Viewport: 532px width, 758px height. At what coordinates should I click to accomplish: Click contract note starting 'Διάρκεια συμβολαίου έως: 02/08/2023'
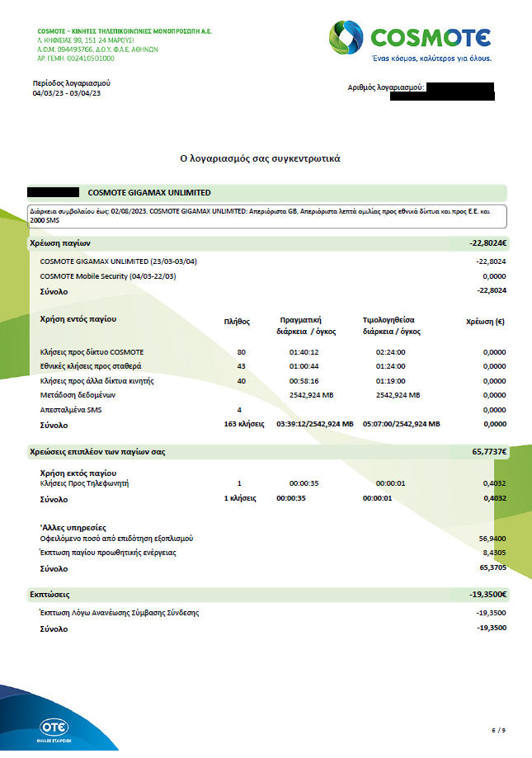click(266, 216)
